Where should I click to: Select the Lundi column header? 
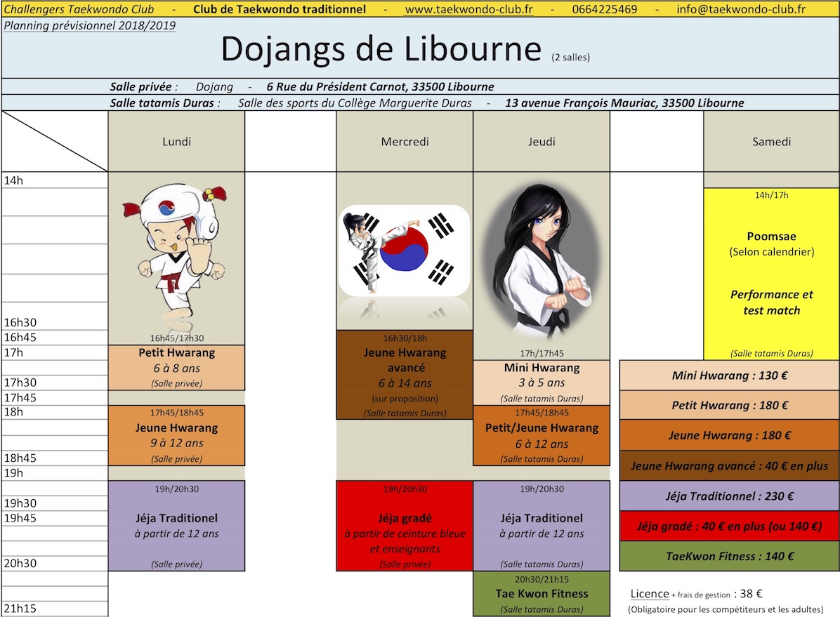click(x=176, y=142)
